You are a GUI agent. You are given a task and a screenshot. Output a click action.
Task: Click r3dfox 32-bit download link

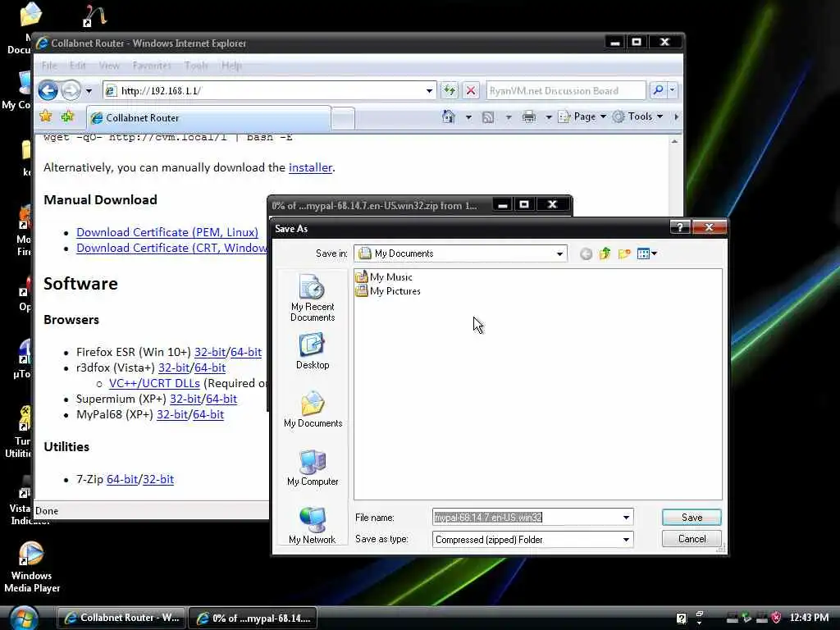(x=174, y=367)
